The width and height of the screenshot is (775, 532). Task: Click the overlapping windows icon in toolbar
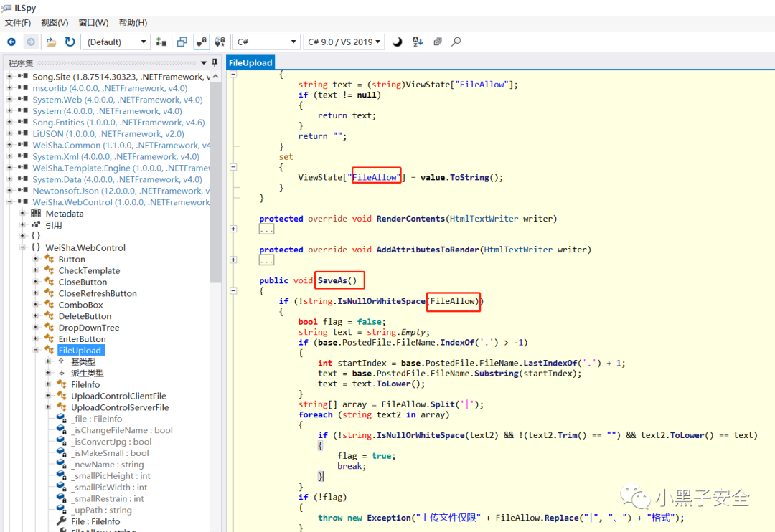click(x=182, y=42)
